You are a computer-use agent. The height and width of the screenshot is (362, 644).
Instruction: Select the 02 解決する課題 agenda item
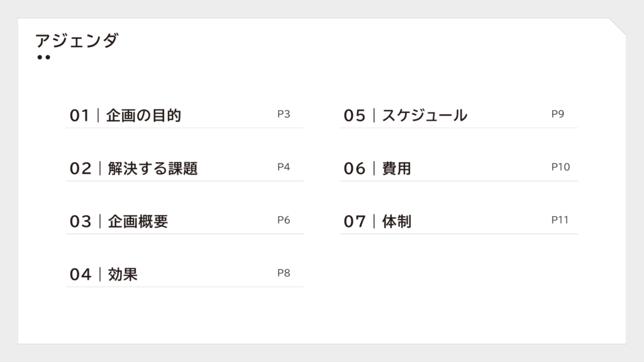pos(185,168)
